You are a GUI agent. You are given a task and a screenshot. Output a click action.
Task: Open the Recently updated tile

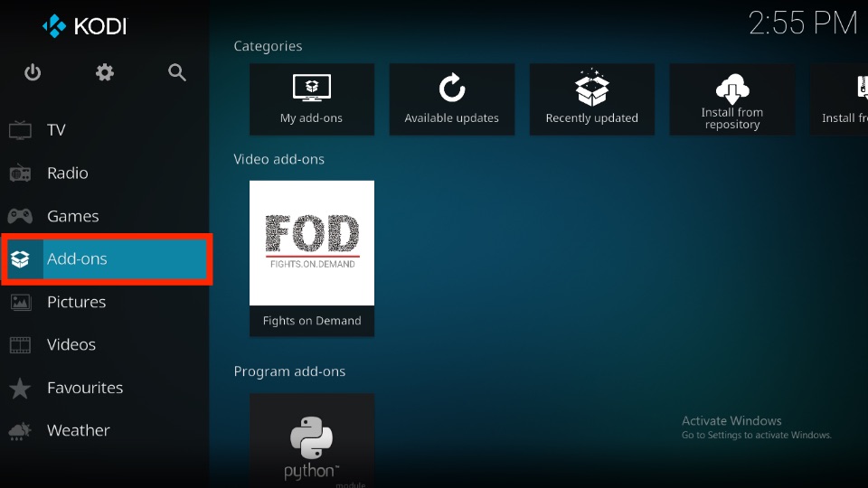pyautogui.click(x=591, y=99)
